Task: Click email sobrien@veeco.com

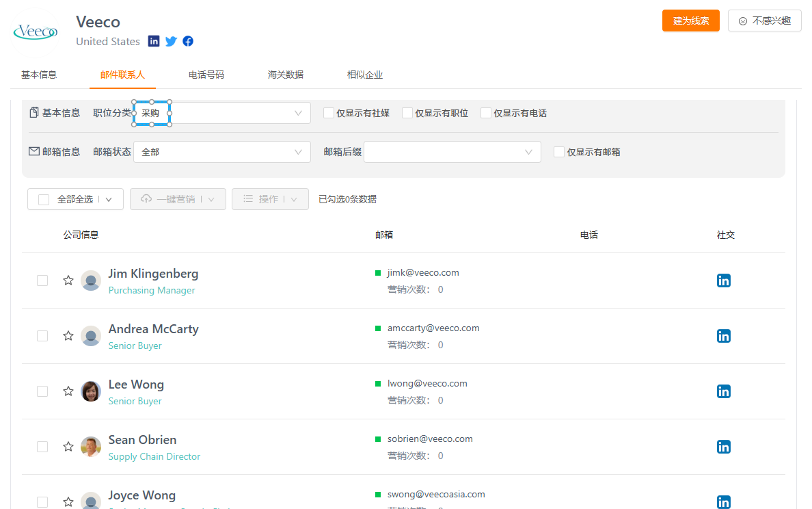Action: tap(430, 439)
